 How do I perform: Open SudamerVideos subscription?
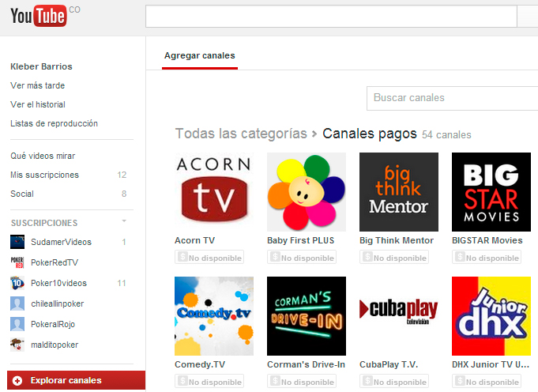click(x=61, y=242)
